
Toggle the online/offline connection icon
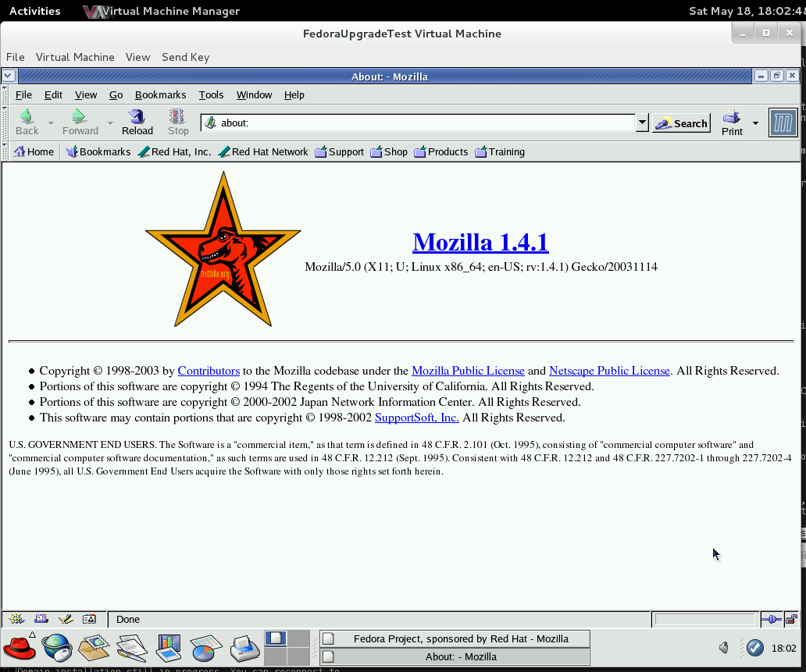[x=772, y=619]
